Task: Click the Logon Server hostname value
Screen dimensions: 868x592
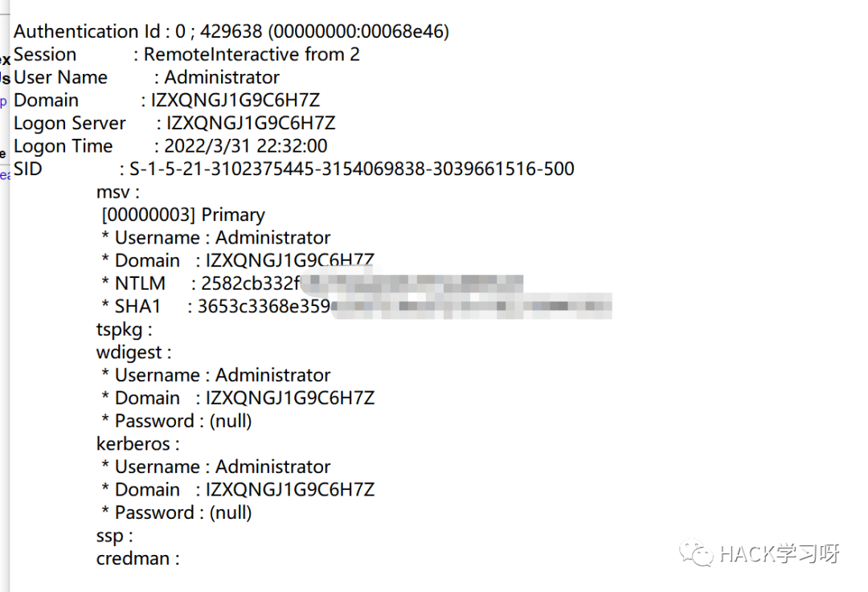Action: click(251, 123)
